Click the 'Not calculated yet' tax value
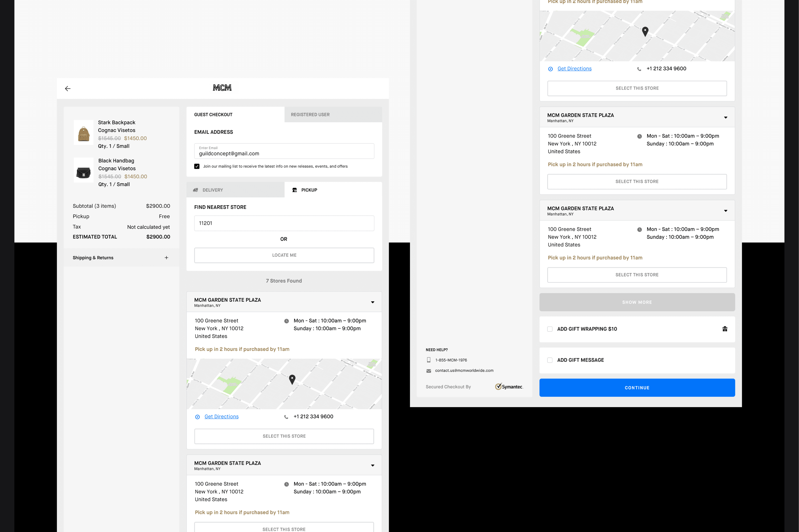 click(x=148, y=227)
